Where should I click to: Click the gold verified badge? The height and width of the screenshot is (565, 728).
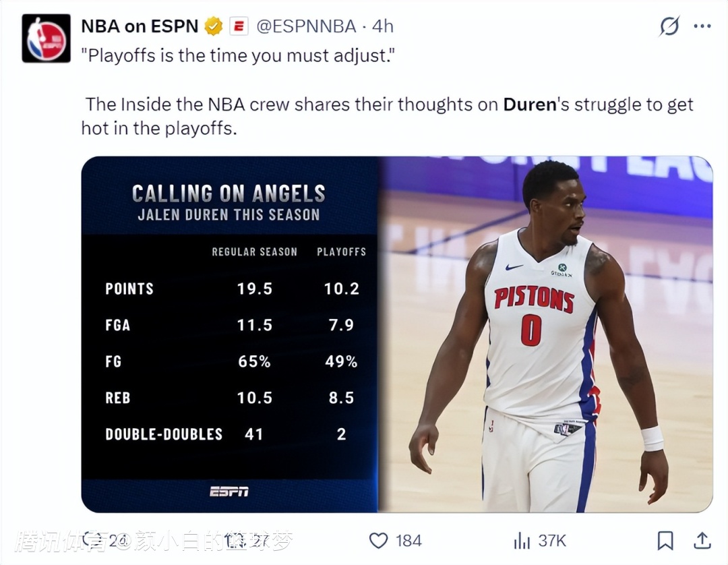pyautogui.click(x=214, y=26)
